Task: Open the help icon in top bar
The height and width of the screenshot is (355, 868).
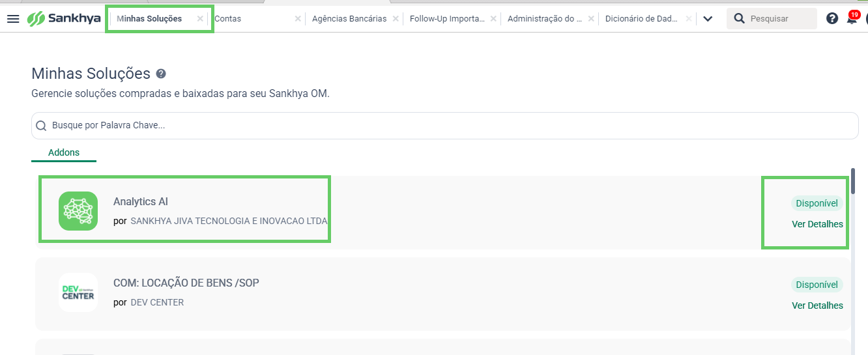Action: click(832, 18)
